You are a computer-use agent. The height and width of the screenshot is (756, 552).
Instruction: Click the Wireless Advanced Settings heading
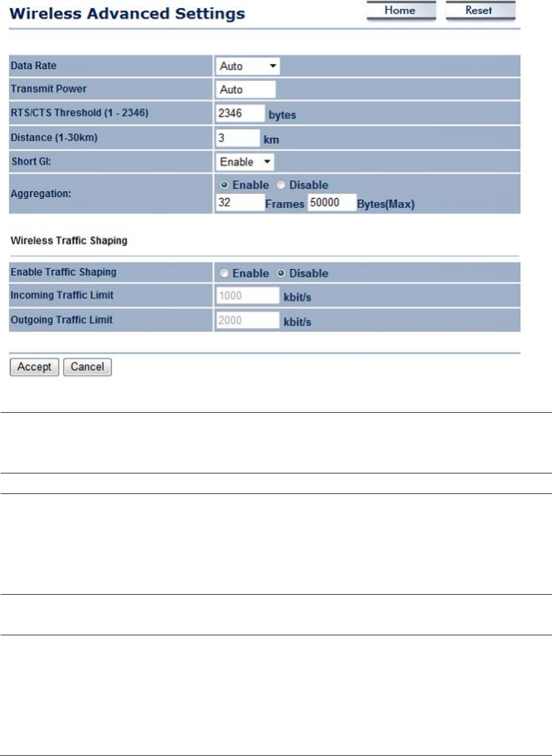127,14
